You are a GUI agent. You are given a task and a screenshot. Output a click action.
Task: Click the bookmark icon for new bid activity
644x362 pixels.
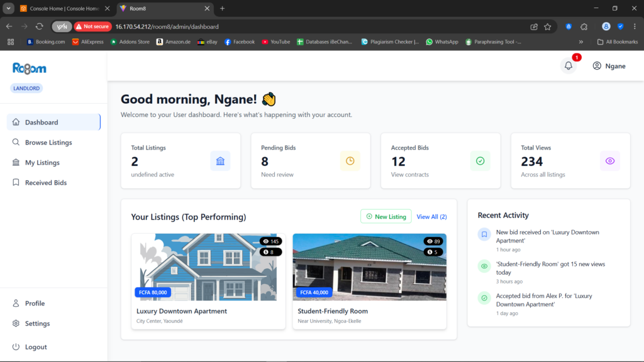484,234
